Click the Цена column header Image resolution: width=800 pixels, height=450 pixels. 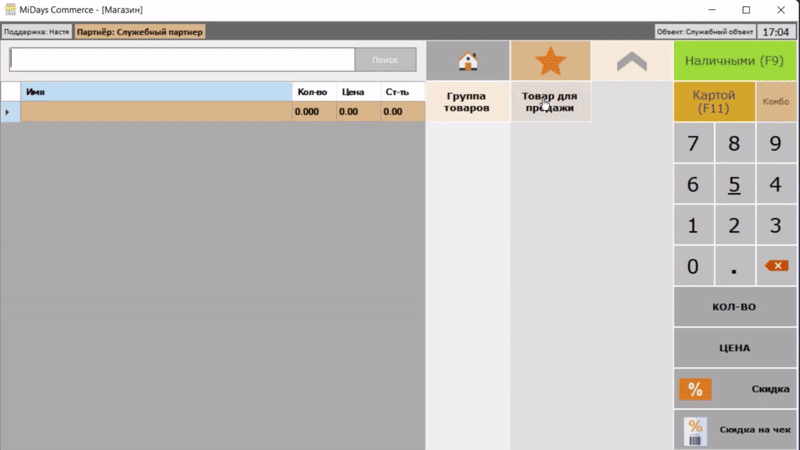(358, 92)
